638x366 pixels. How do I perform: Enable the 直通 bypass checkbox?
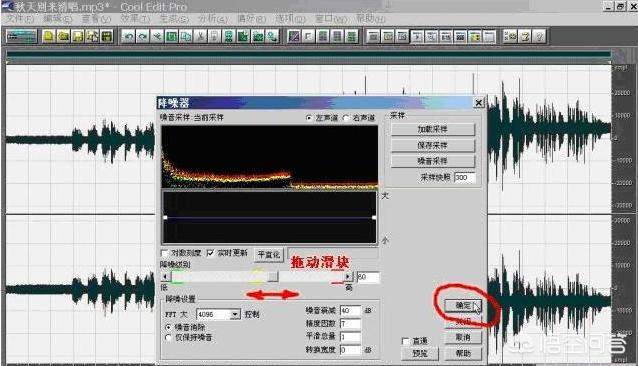[405, 341]
